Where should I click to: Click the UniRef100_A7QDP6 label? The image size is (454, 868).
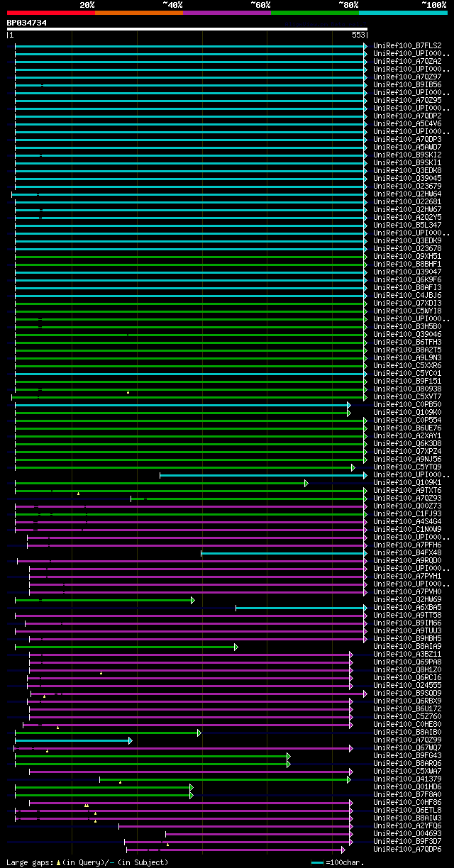coord(408,850)
